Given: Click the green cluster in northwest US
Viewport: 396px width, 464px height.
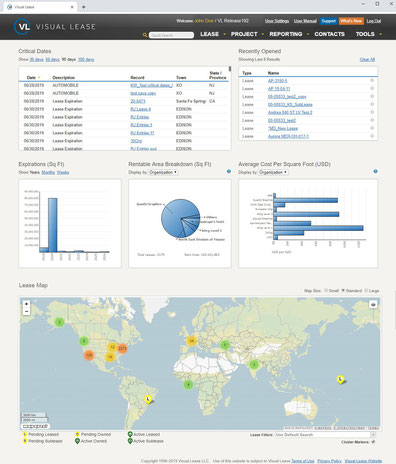Looking at the screenshot, I should tap(84, 341).
